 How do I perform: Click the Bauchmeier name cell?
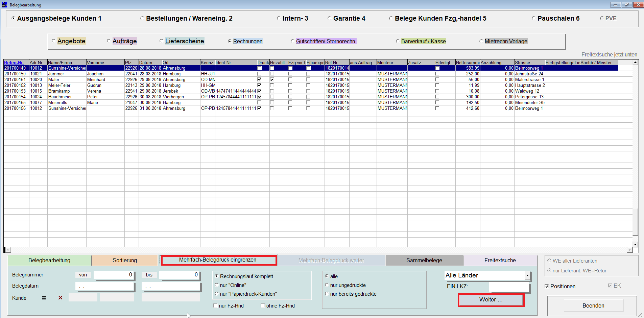coord(67,97)
